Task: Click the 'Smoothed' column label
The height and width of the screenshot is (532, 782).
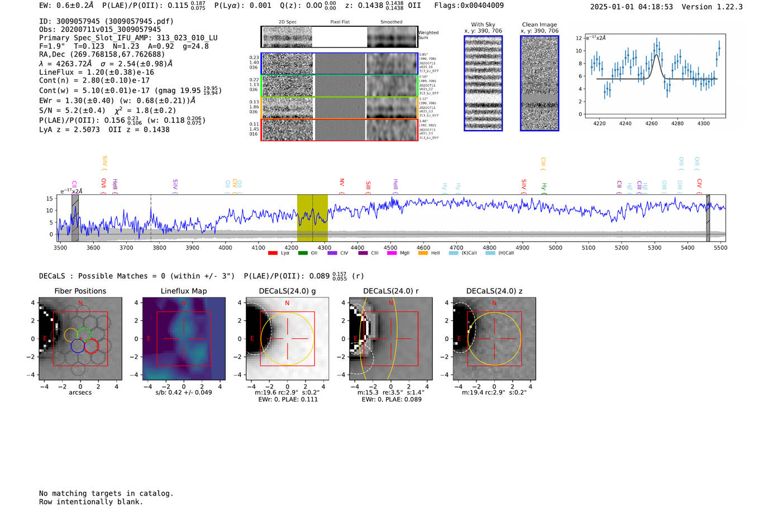Action: click(392, 22)
